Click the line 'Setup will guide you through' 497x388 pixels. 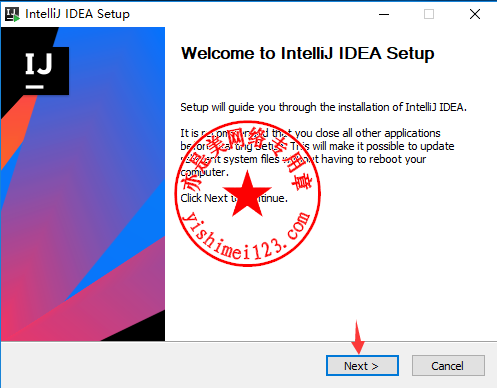(323, 107)
